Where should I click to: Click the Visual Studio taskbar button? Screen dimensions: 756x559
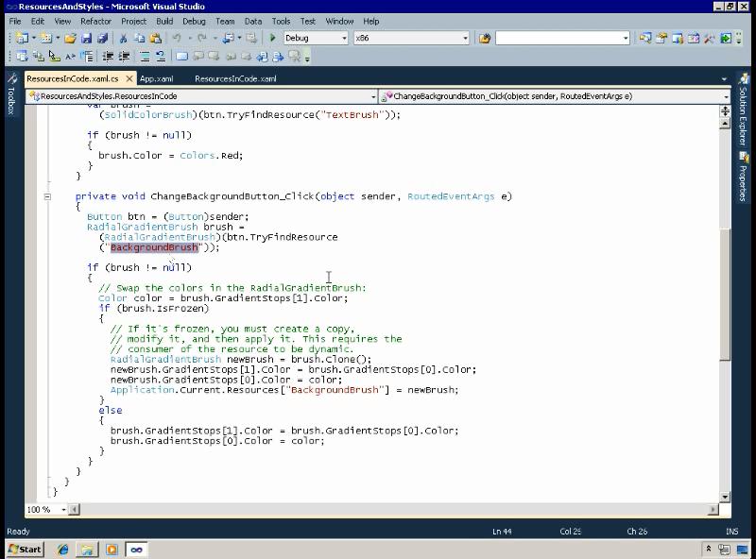coord(136,550)
